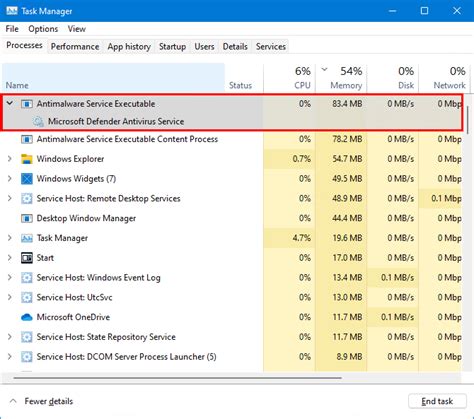This screenshot has width=474, height=419.
Task: Expand Service Host: State Repository Service
Action: coord(10,337)
